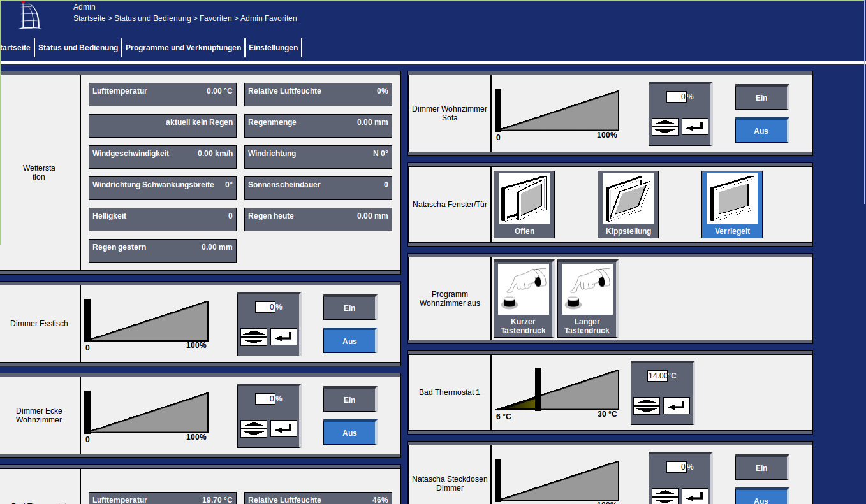Image resolution: width=866 pixels, height=504 pixels.
Task: Click the 'aktuell kein Regen' status
Action: (x=163, y=126)
